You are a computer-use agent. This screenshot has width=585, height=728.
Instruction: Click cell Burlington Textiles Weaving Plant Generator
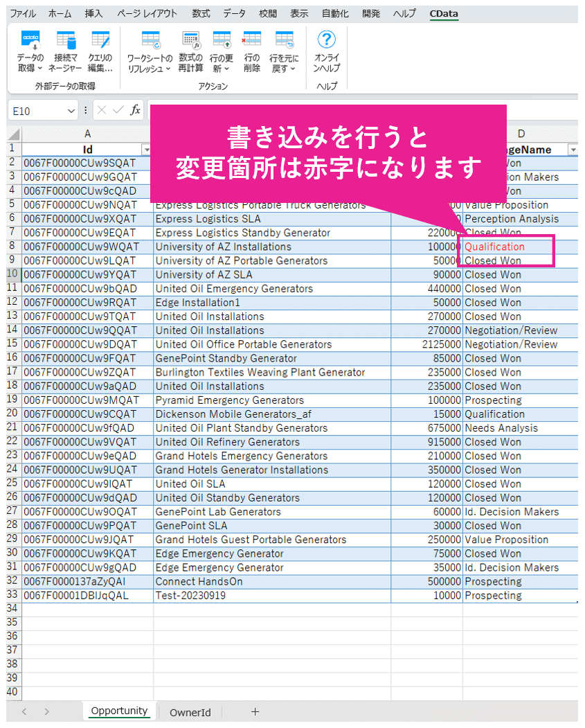[x=272, y=372]
